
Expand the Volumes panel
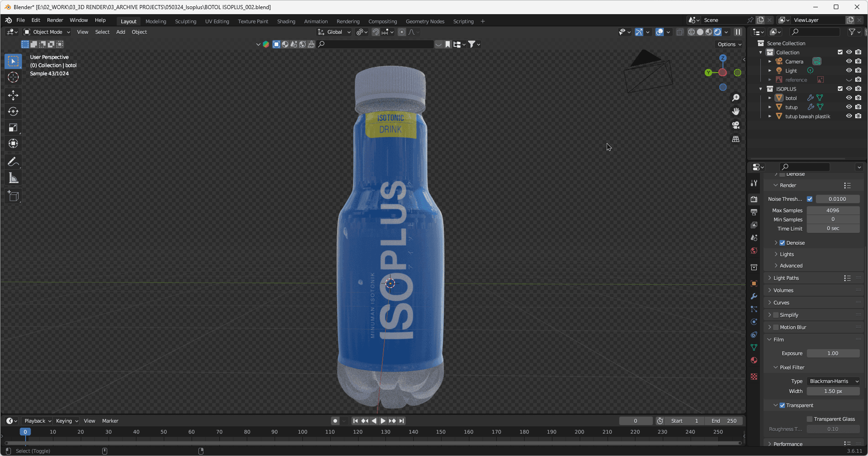[783, 290]
